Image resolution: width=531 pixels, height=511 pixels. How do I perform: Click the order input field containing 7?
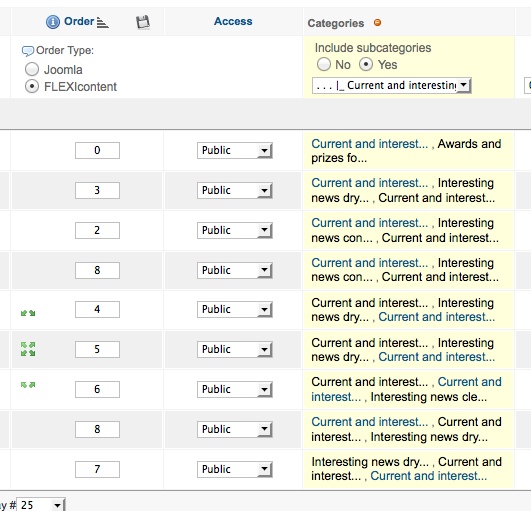tap(97, 469)
